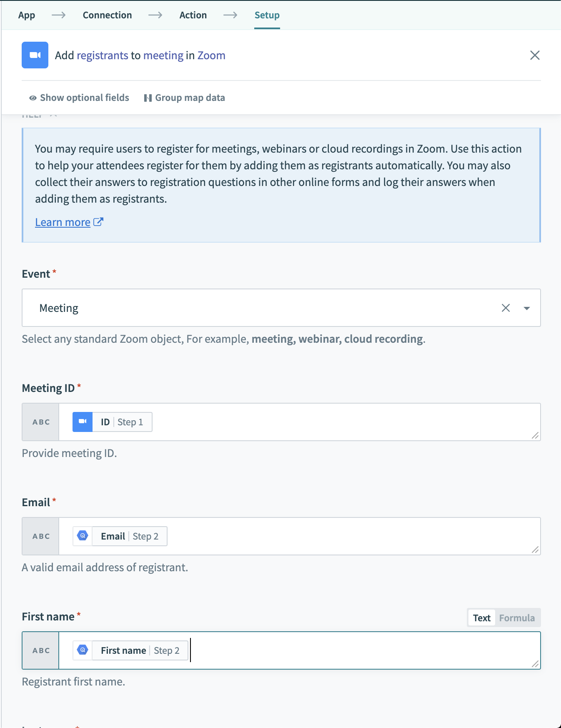The image size is (561, 728).
Task: Go back to the Connection step
Action: (107, 15)
